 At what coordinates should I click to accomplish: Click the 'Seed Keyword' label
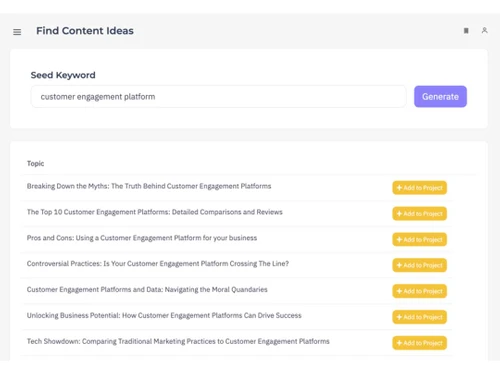63,75
